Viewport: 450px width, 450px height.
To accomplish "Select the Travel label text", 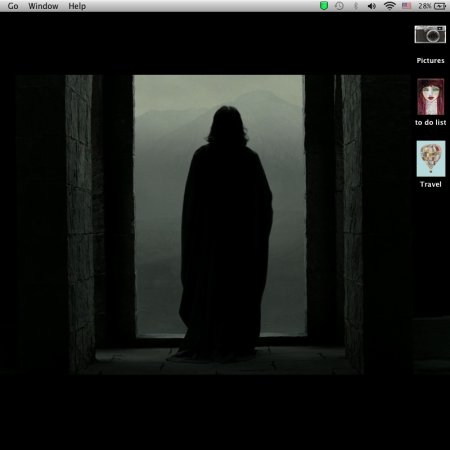I will (430, 184).
